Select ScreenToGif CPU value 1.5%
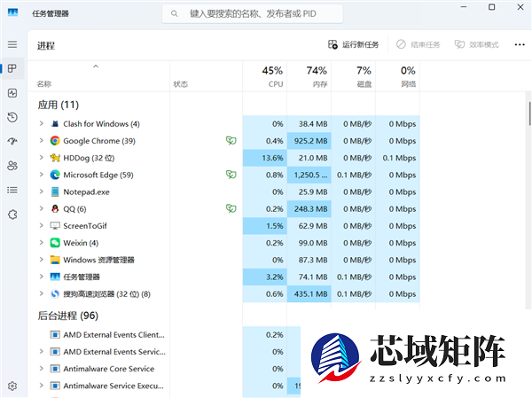Screen dimensions: 532x398 coord(264,226)
